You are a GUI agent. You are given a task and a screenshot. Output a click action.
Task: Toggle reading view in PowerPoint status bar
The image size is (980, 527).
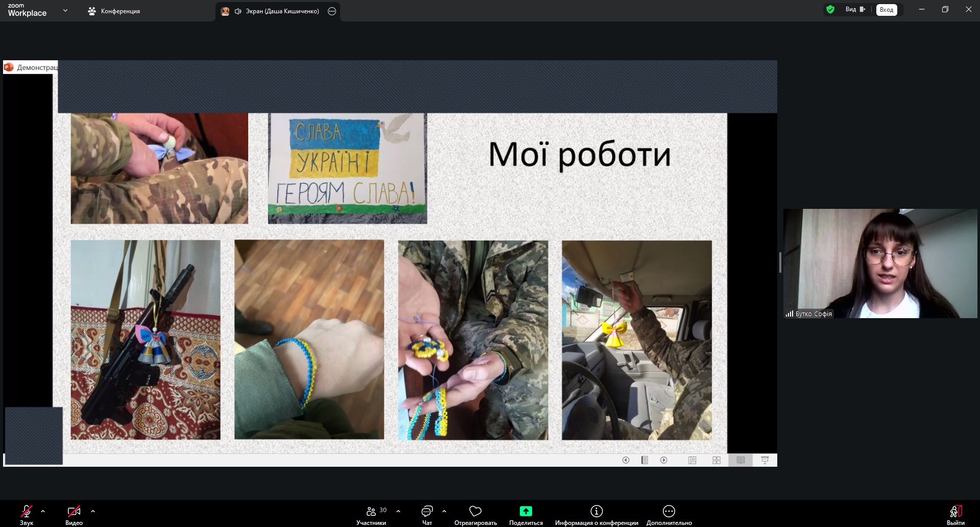point(740,460)
